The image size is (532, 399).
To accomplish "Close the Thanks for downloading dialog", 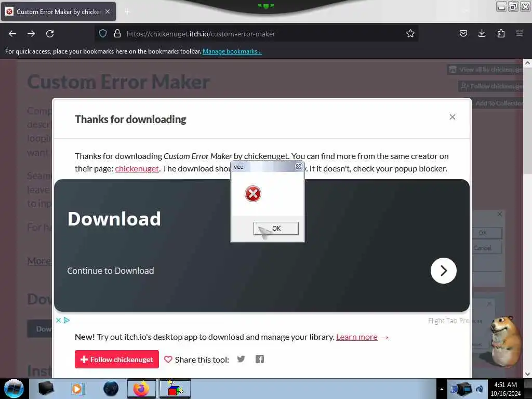I will (453, 117).
